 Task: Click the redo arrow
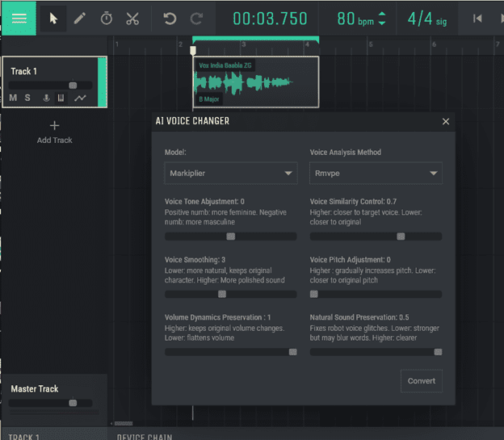(196, 19)
